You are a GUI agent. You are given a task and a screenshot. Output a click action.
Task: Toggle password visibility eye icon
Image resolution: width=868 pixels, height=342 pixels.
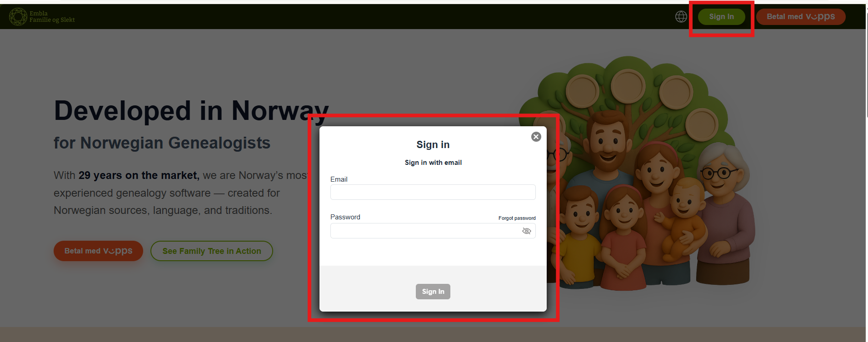pos(527,231)
